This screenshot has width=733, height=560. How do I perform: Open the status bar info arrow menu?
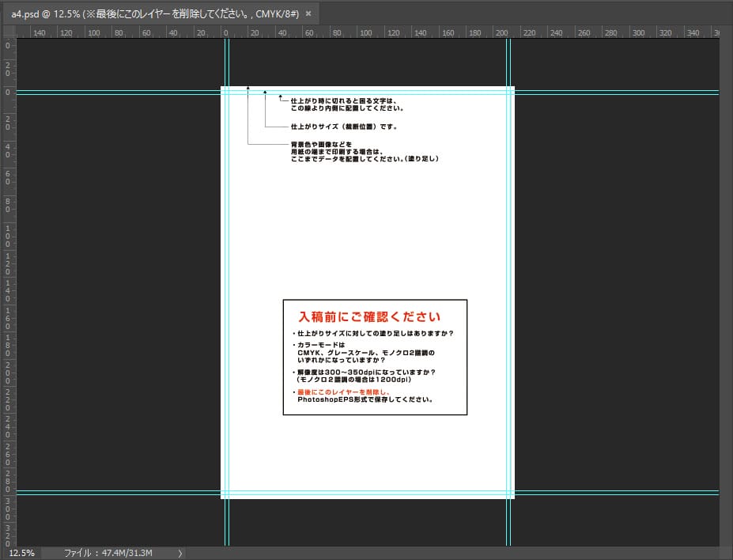(x=180, y=554)
